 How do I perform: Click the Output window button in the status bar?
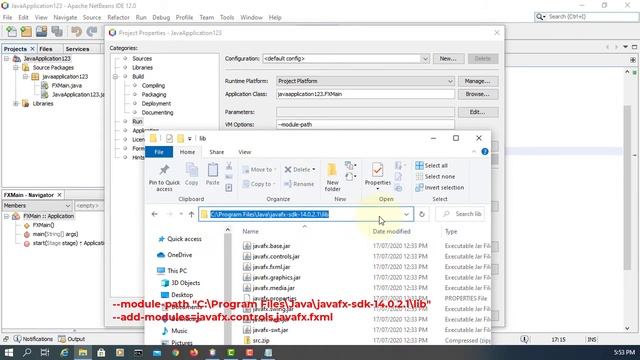(x=72, y=339)
